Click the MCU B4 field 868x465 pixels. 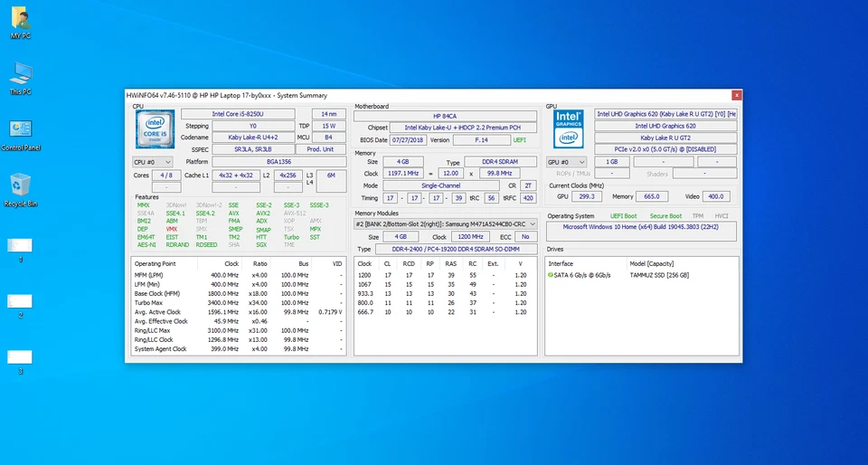pyautogui.click(x=329, y=138)
